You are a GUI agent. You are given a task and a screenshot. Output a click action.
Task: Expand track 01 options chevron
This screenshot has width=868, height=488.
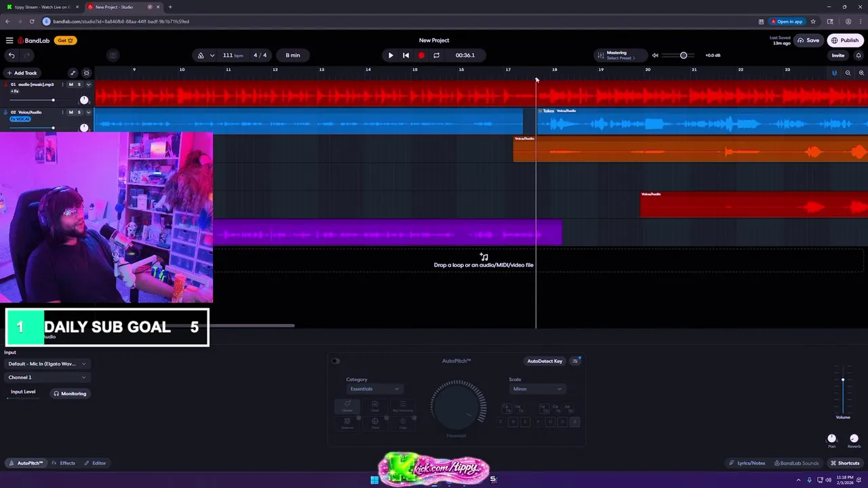[88, 85]
